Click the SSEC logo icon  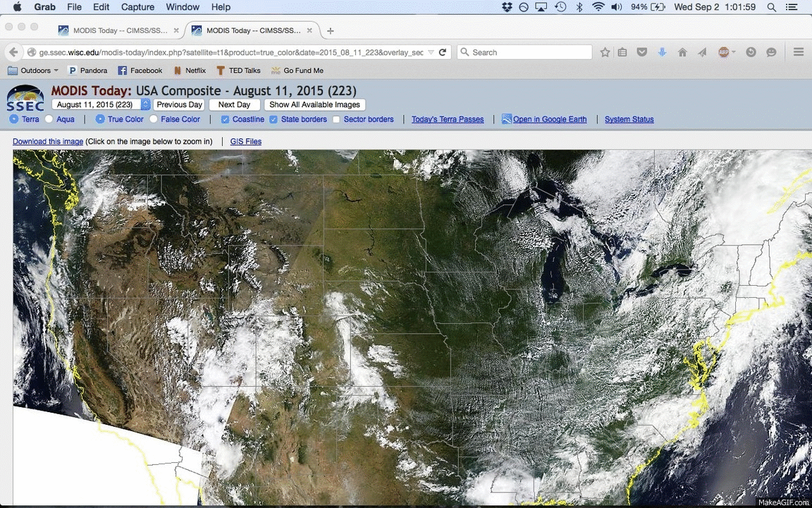pyautogui.click(x=25, y=99)
